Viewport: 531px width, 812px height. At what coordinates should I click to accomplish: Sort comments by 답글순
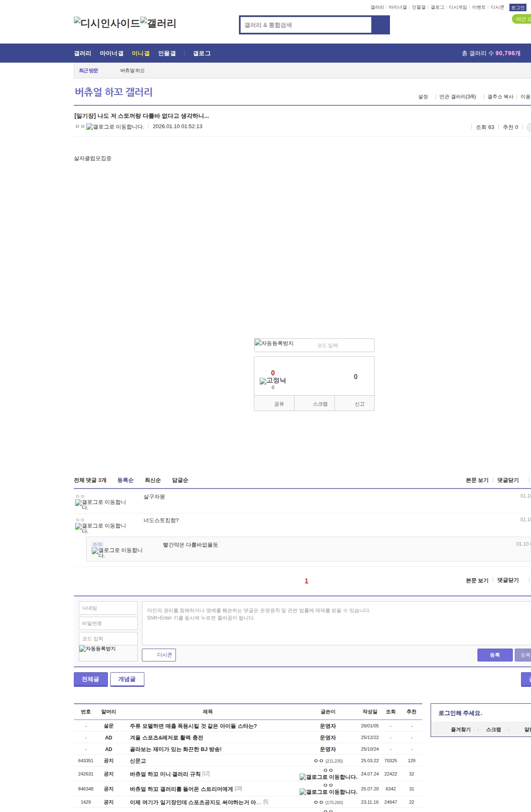pyautogui.click(x=180, y=480)
